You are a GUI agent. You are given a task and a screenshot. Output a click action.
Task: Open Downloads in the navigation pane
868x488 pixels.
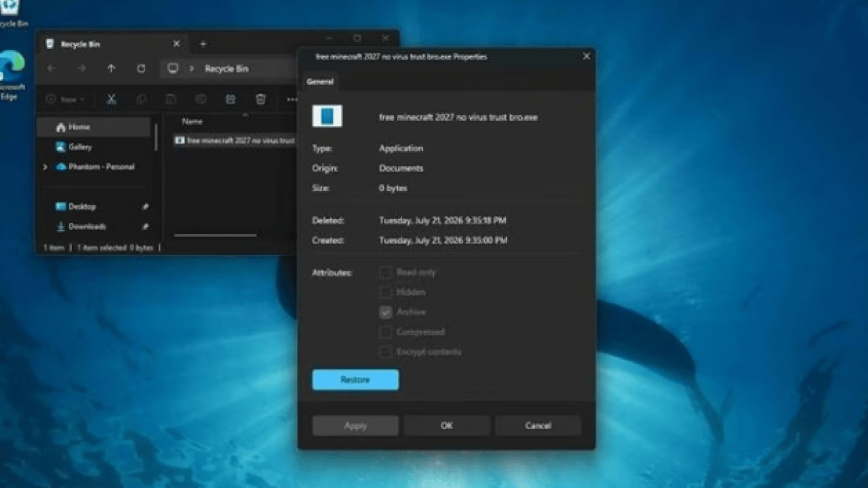[94, 227]
